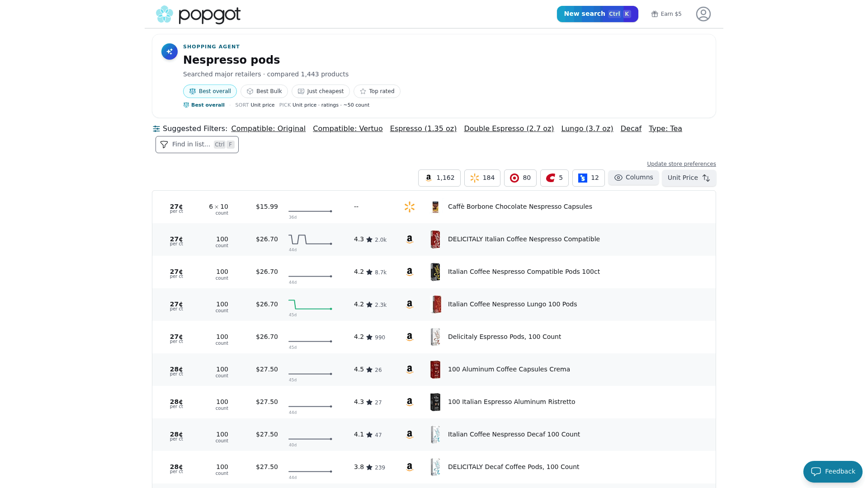Click Amazon icon on Aluminum Ristretto row
The image size is (868, 488).
pyautogui.click(x=410, y=402)
